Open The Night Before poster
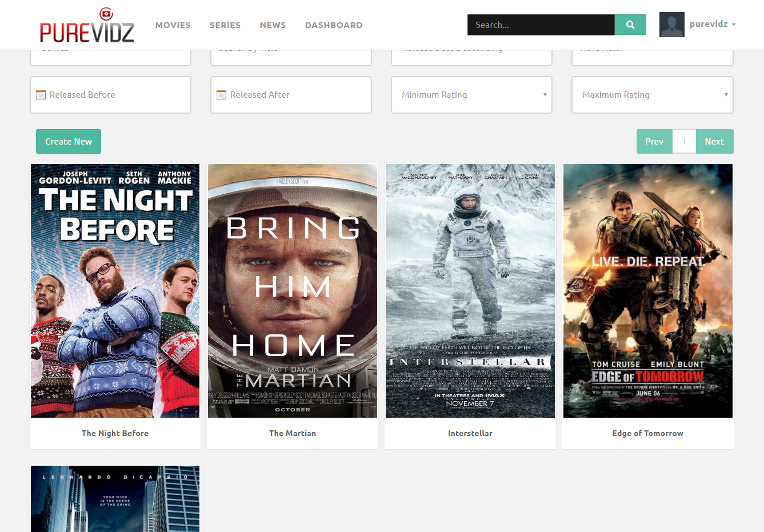Image resolution: width=764 pixels, height=532 pixels. (115, 291)
